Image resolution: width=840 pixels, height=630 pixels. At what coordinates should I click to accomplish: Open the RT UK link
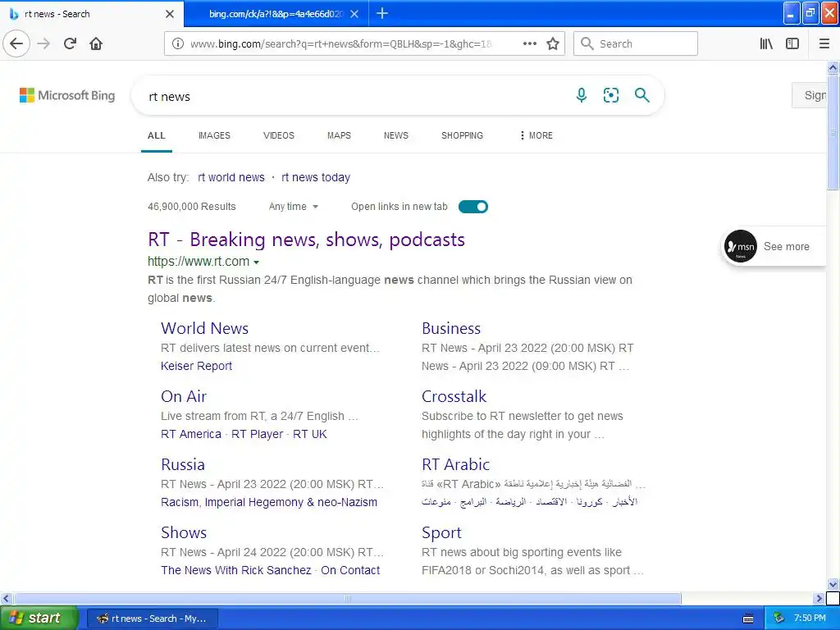click(309, 434)
